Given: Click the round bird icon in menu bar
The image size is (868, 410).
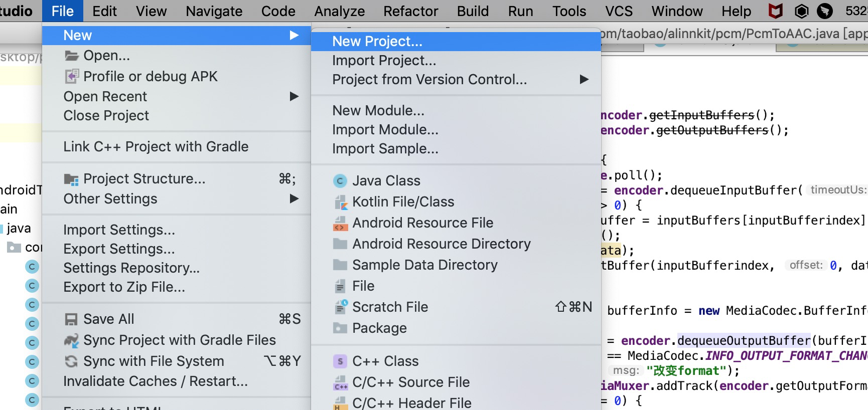Looking at the screenshot, I should 825,11.
